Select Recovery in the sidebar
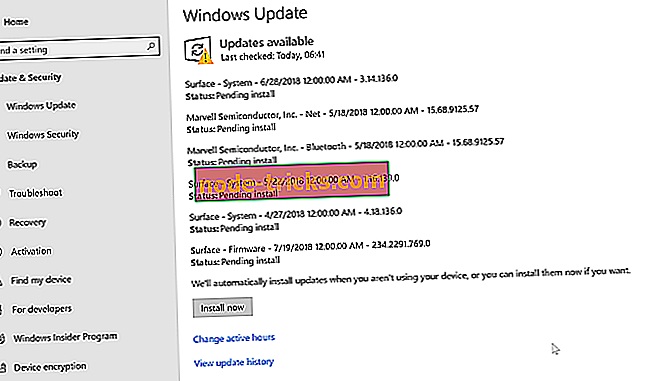The height and width of the screenshot is (381, 645). [28, 223]
